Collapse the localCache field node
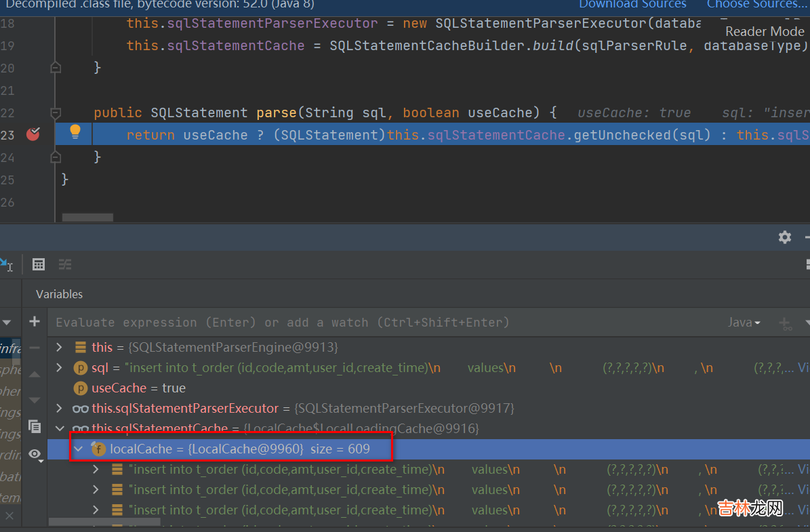The height and width of the screenshot is (532, 810). pyautogui.click(x=79, y=449)
